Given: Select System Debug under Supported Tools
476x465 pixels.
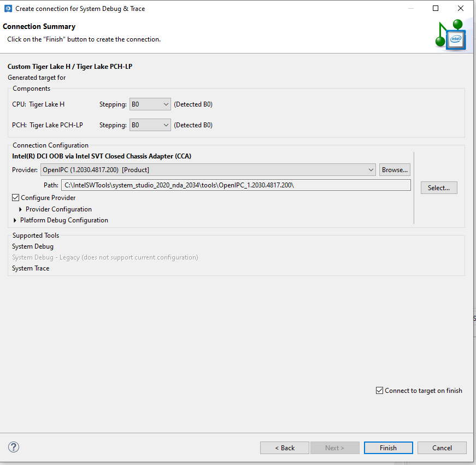Looking at the screenshot, I should pos(32,246).
